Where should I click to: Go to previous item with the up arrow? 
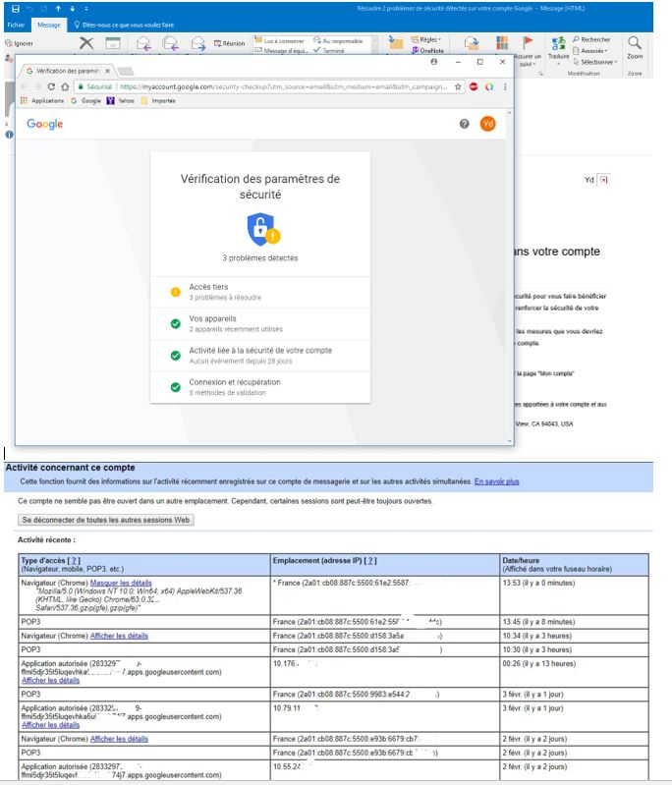coord(58,9)
